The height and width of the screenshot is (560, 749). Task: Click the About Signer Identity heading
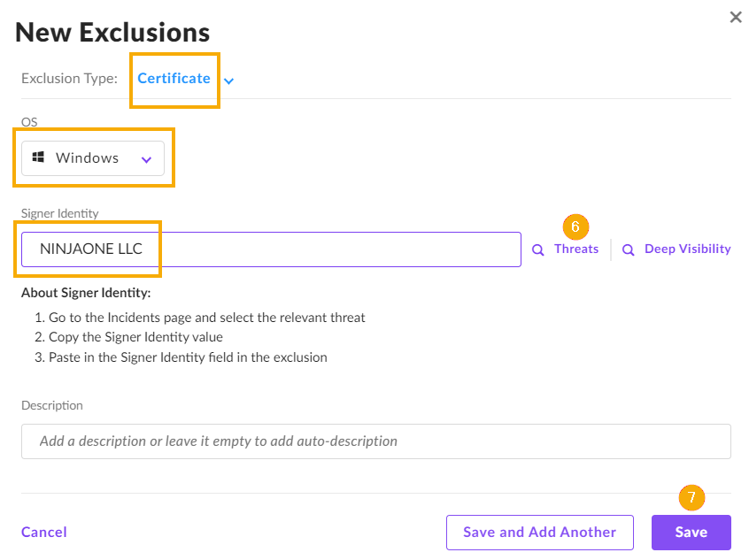click(x=86, y=293)
